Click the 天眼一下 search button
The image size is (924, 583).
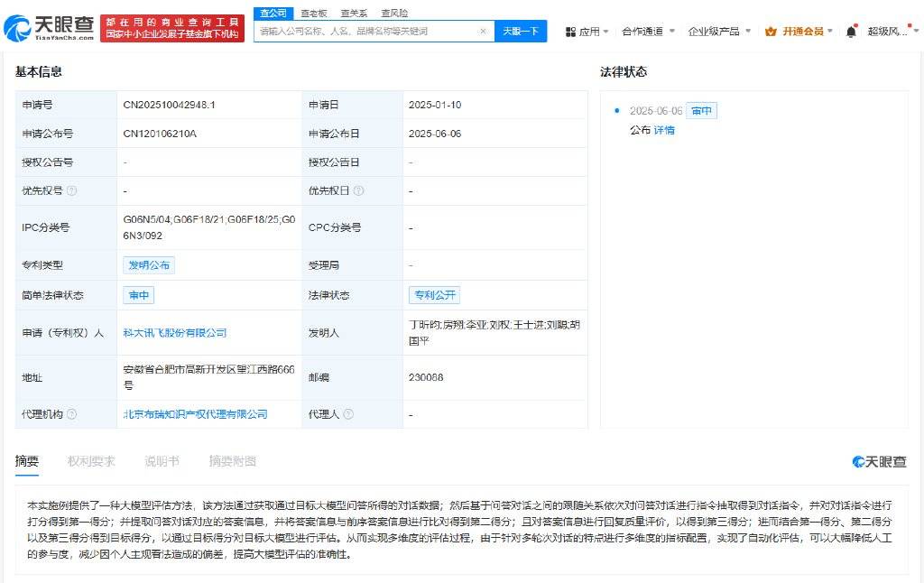point(521,32)
